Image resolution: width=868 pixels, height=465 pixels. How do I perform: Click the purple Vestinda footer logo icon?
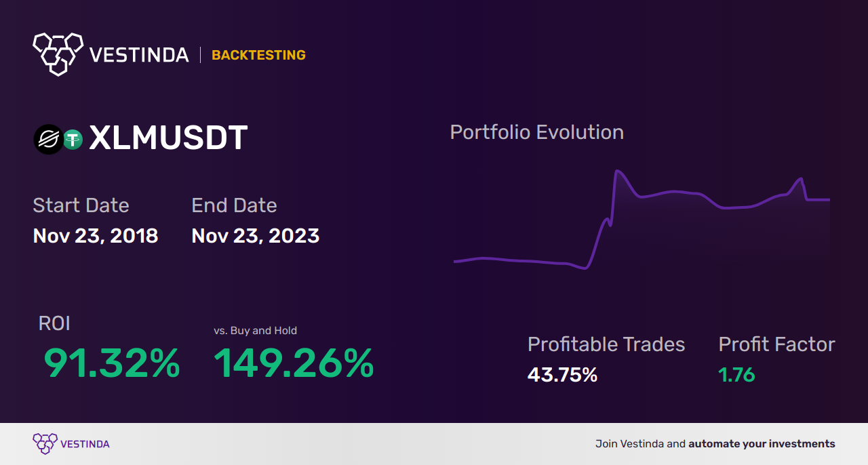[x=45, y=444]
